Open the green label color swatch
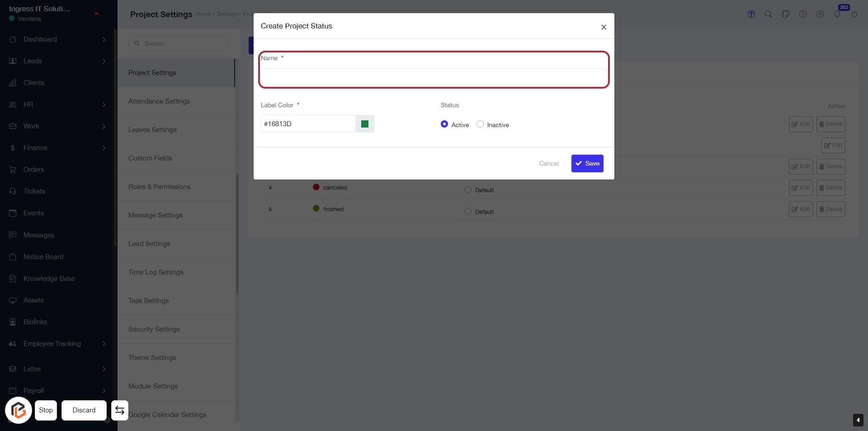This screenshot has width=868, height=431. [365, 124]
